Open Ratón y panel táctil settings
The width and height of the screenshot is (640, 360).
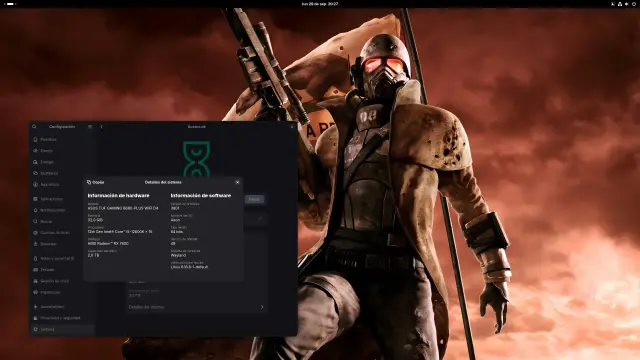pos(62,258)
